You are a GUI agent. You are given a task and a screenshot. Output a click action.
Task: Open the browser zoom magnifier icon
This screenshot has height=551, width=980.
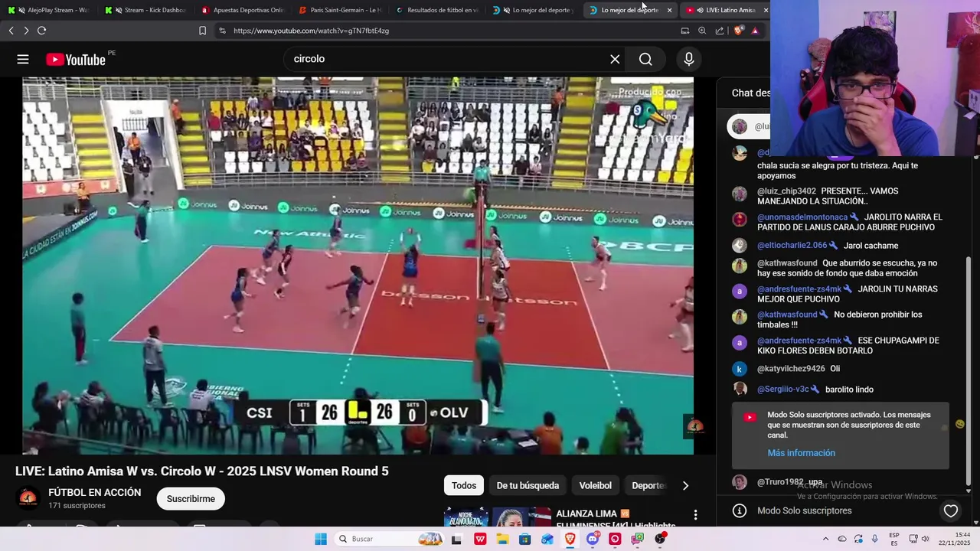coord(702,31)
